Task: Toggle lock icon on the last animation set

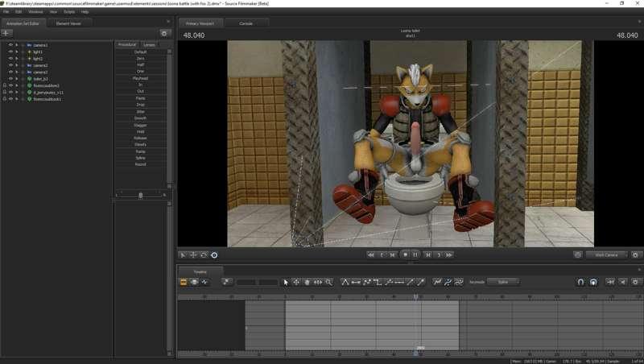Action: (x=5, y=99)
